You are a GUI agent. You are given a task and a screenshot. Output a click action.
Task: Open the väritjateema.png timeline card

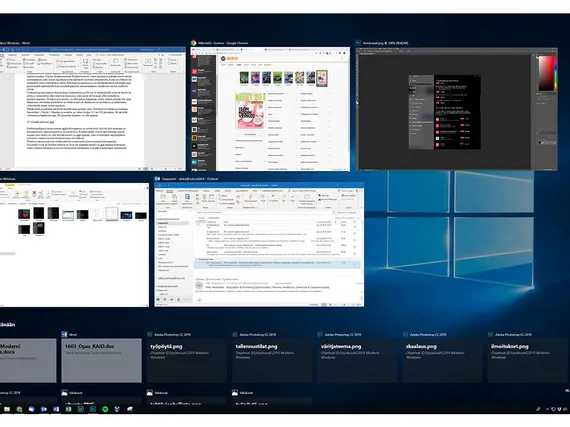click(x=357, y=360)
